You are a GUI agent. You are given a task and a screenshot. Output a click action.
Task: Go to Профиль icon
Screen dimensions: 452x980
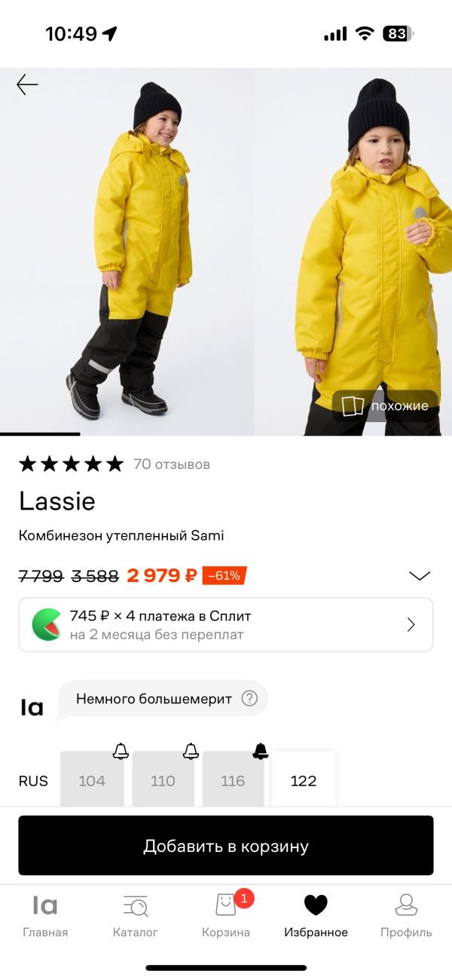pyautogui.click(x=406, y=905)
